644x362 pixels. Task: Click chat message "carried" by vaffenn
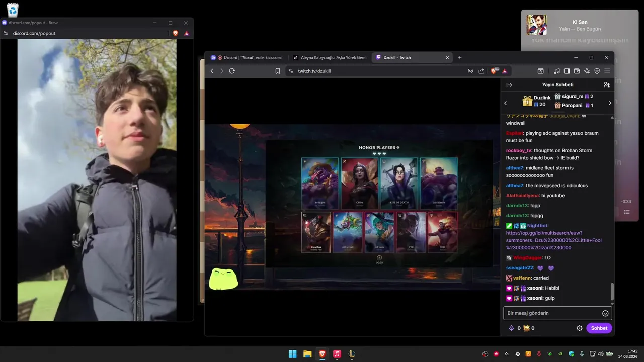click(541, 278)
